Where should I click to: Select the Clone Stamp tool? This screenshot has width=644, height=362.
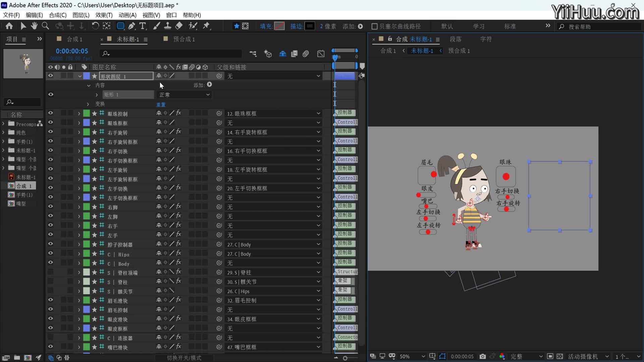click(168, 26)
